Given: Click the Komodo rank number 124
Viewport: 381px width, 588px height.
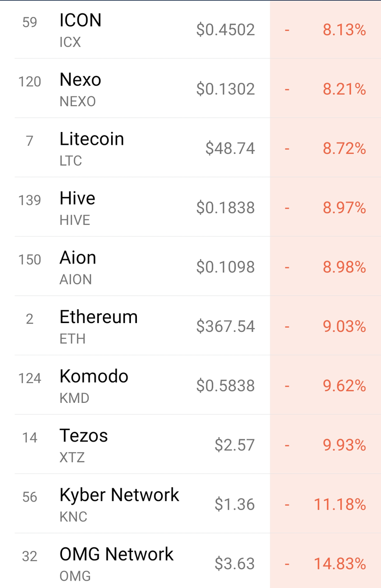Looking at the screenshot, I should point(30,379).
